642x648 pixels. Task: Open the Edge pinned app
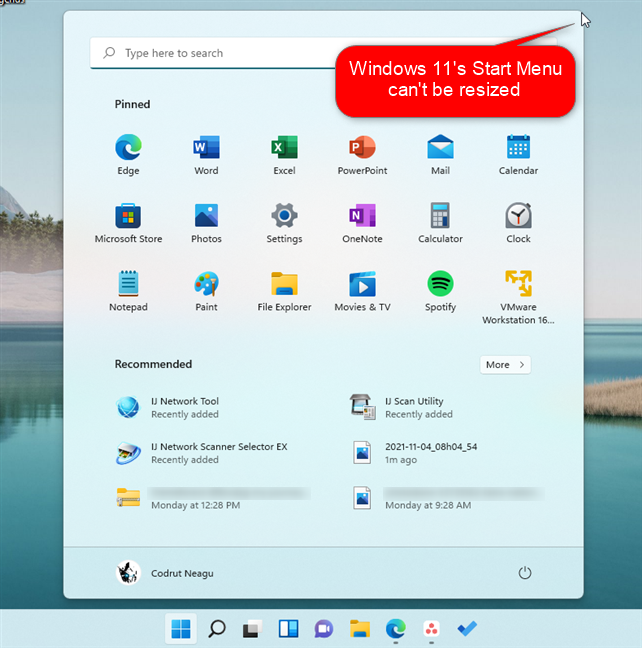click(x=128, y=154)
